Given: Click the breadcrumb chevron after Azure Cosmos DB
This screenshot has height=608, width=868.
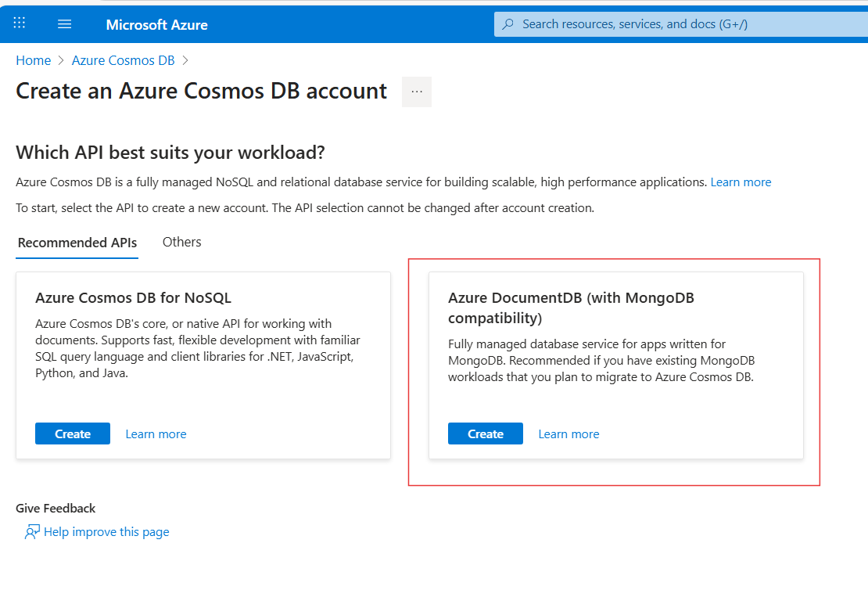Looking at the screenshot, I should 185,60.
